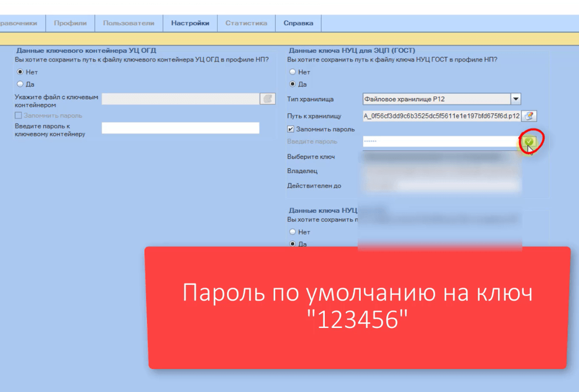Uncheck "Запомнить пароль" in the НУЦ ГОСТ section
The height and width of the screenshot is (392, 579).
pyautogui.click(x=291, y=129)
